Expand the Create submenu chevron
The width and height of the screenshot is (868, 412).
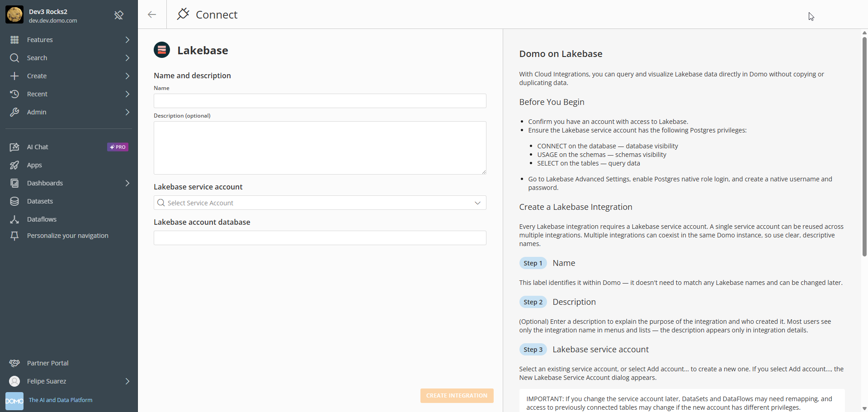pos(127,76)
